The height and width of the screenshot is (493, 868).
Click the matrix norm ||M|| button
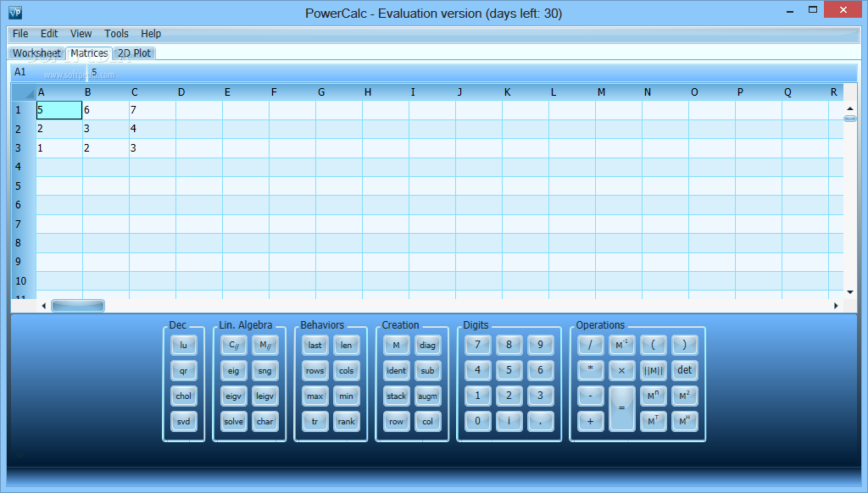click(x=654, y=371)
